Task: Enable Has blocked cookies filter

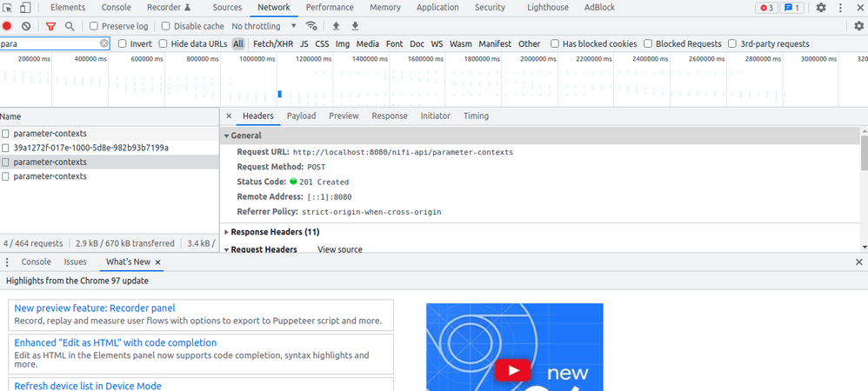Action: tap(555, 43)
